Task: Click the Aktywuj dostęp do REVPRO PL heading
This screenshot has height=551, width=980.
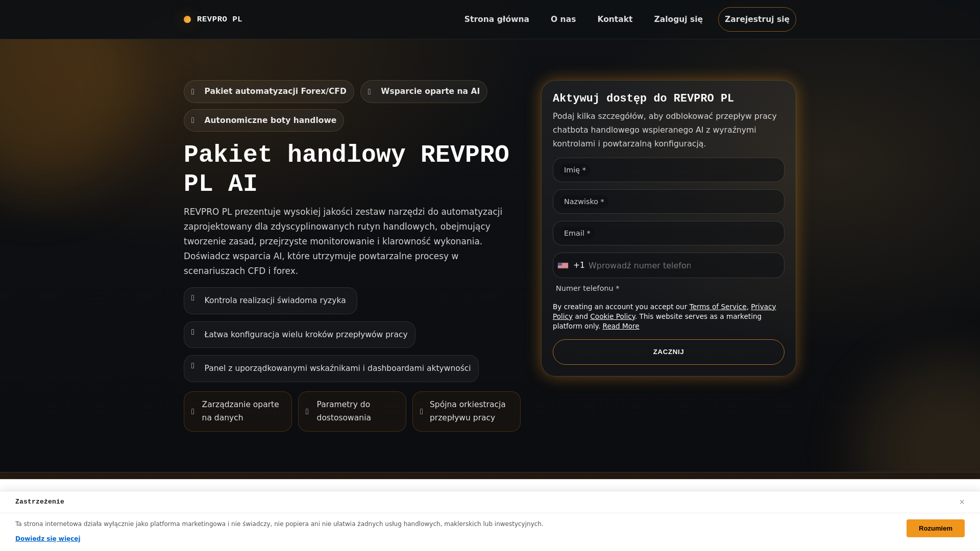Action: click(x=643, y=98)
